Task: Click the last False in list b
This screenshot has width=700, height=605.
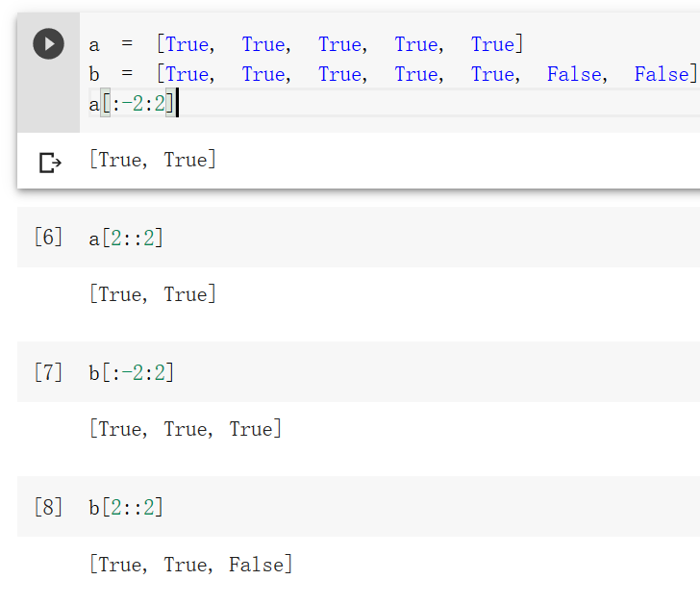Action: pyautogui.click(x=662, y=74)
